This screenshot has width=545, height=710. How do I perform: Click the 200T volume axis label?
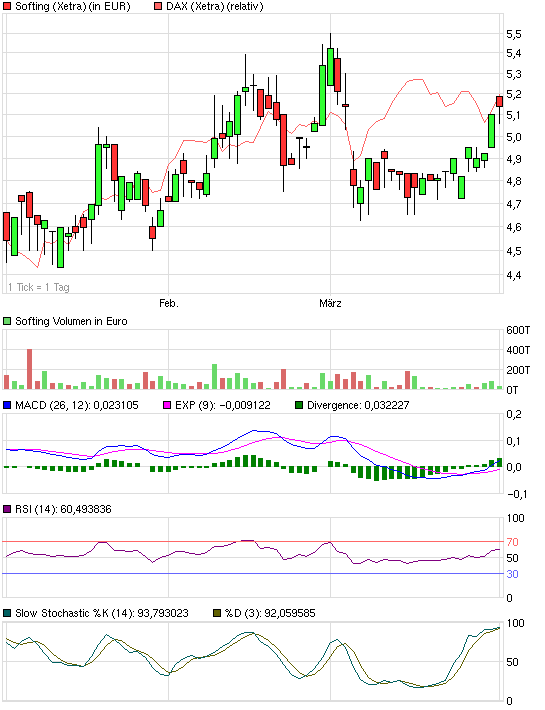point(518,370)
